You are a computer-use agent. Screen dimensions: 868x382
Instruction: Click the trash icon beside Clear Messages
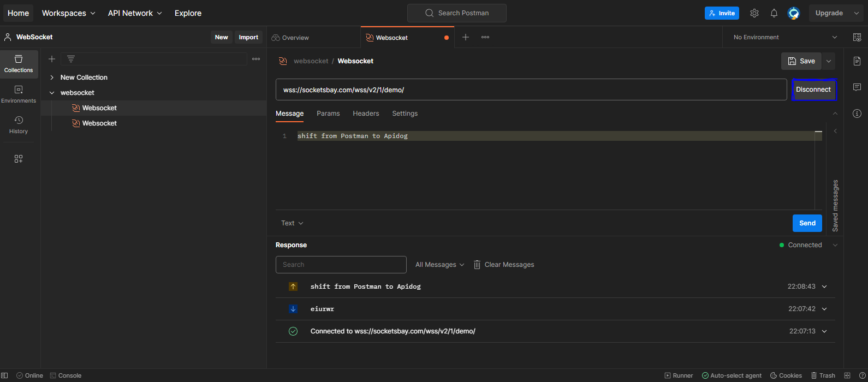(x=477, y=265)
